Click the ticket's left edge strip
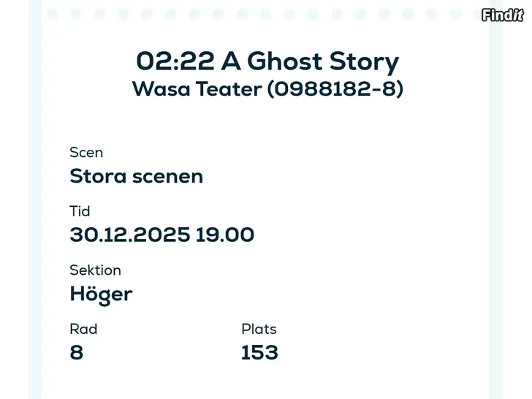This screenshot has width=532, height=399. click(x=34, y=219)
